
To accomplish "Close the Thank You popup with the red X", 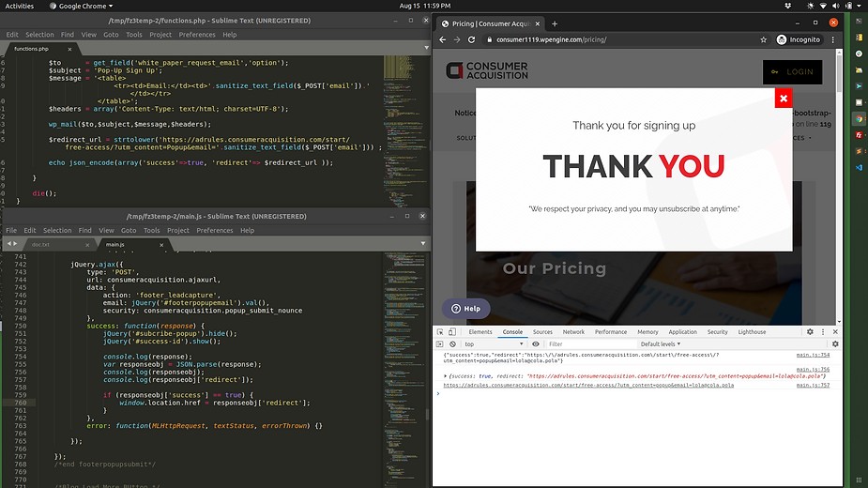I will coord(784,99).
